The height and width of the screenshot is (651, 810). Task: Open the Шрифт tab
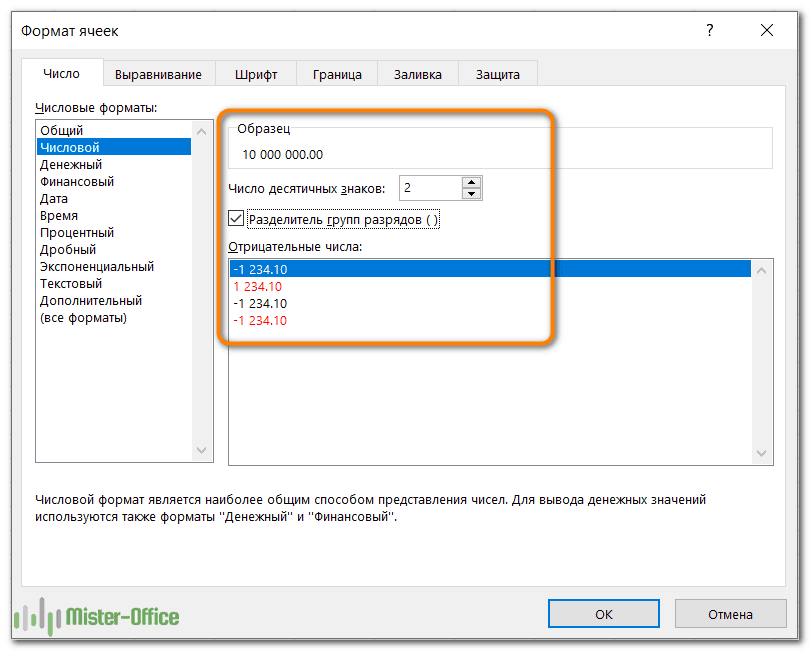(256, 74)
